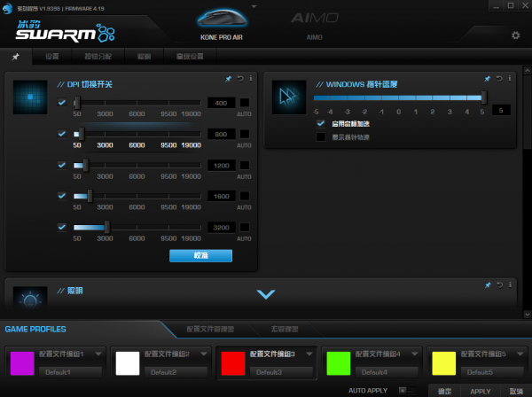532x397 pixels.
Task: Click the undo icon in the lighting panel
Action: coord(497,284)
